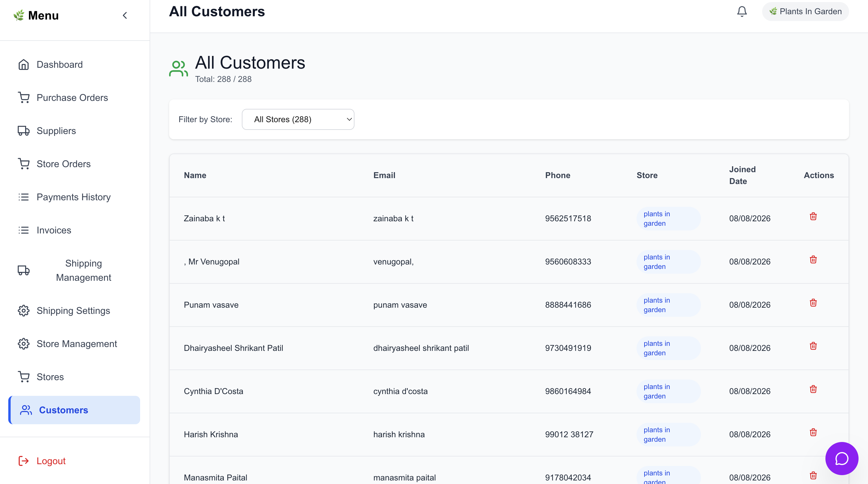Click the leaf logo beside Menu
Image resolution: width=868 pixels, height=484 pixels.
[19, 15]
